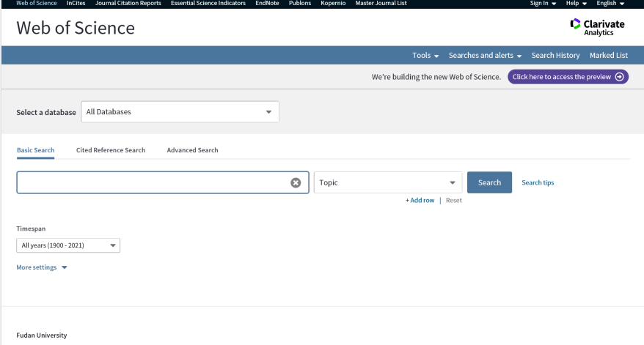The width and height of the screenshot is (644, 345).
Task: Reset the search form
Action: [x=454, y=200]
